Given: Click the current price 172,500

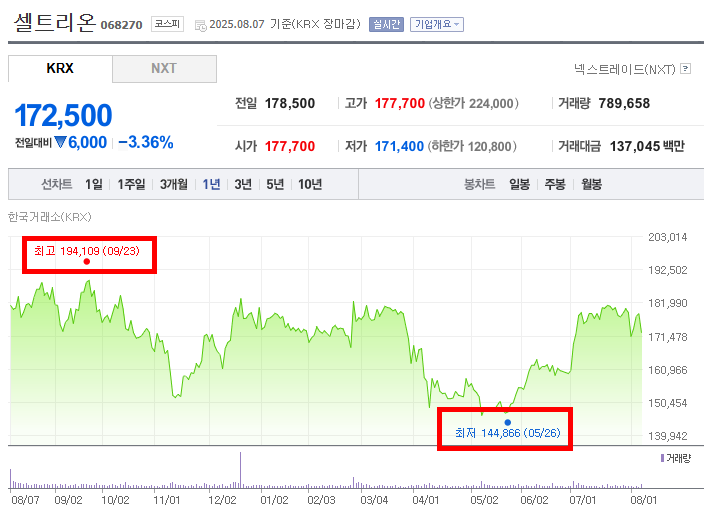Looking at the screenshot, I should tap(63, 115).
